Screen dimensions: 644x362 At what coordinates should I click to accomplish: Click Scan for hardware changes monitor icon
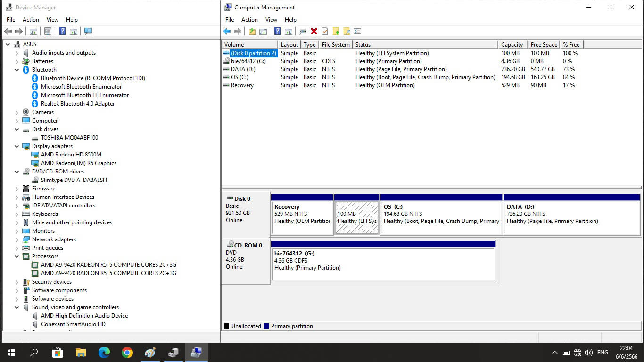click(x=88, y=32)
